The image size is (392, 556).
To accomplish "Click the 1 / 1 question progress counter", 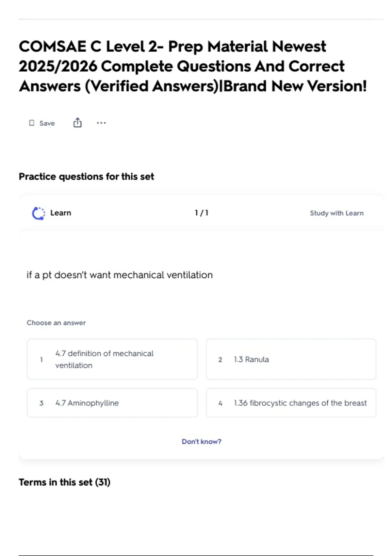I will click(202, 213).
